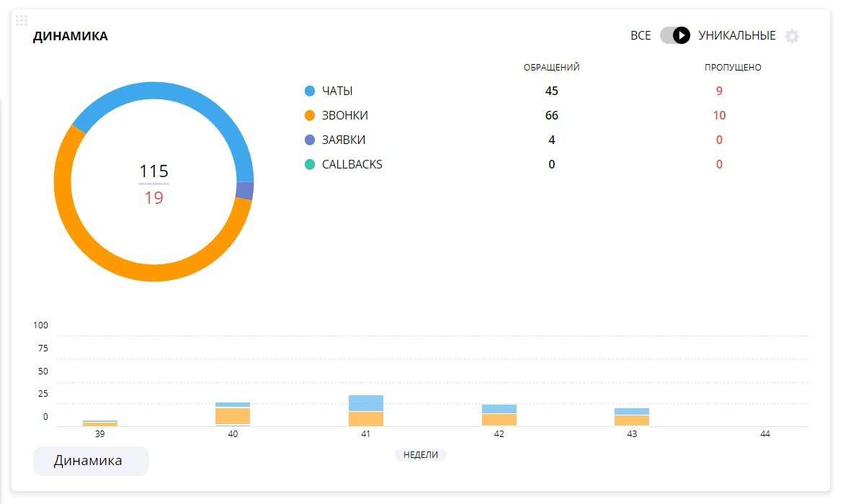Select the week 40 stacked bar
This screenshot has height=504, width=843.
pos(233,414)
